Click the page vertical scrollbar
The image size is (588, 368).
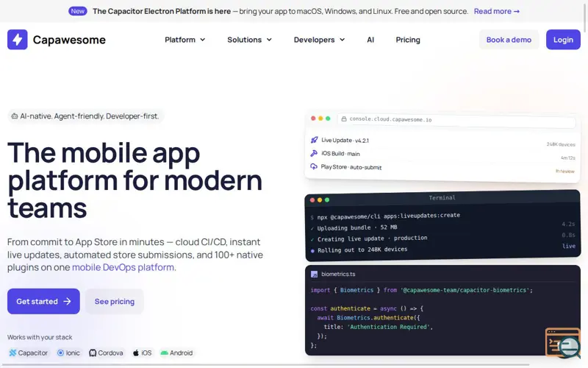pyautogui.click(x=585, y=17)
